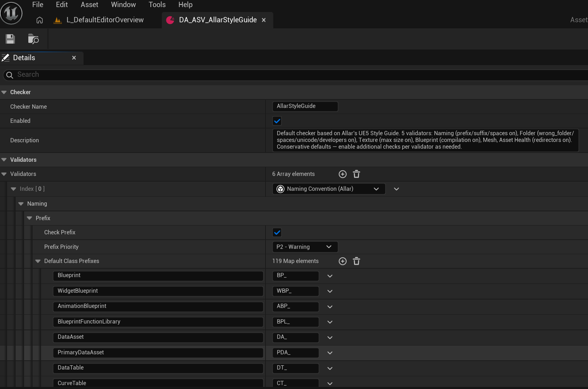Select the Checker Name property label
The image size is (588, 389).
[x=28, y=107]
